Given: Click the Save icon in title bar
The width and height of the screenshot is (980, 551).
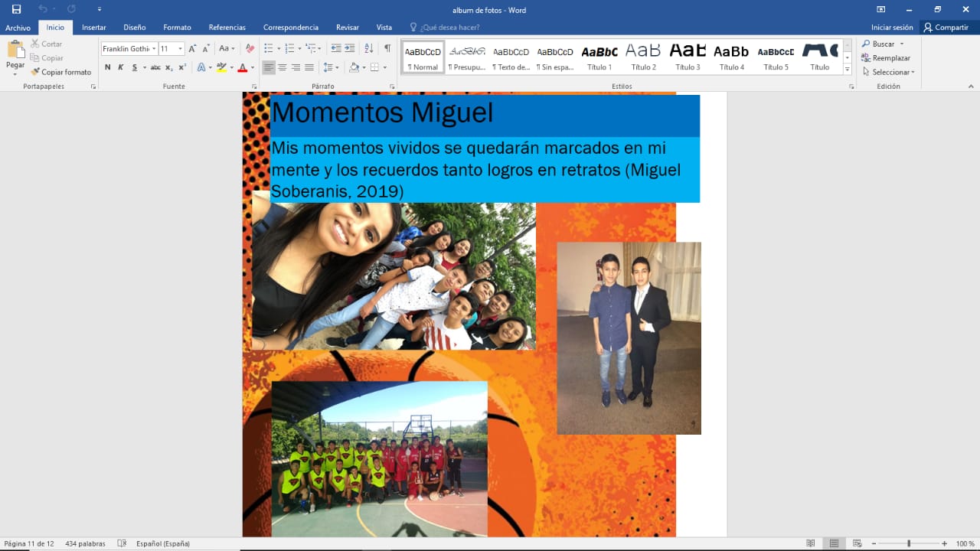Looking at the screenshot, I should [16, 9].
